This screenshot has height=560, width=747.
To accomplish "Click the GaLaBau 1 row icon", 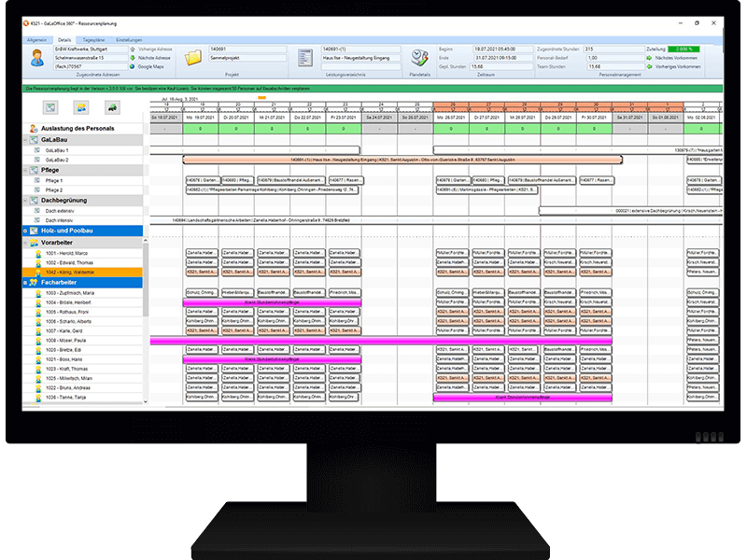I will [x=37, y=150].
